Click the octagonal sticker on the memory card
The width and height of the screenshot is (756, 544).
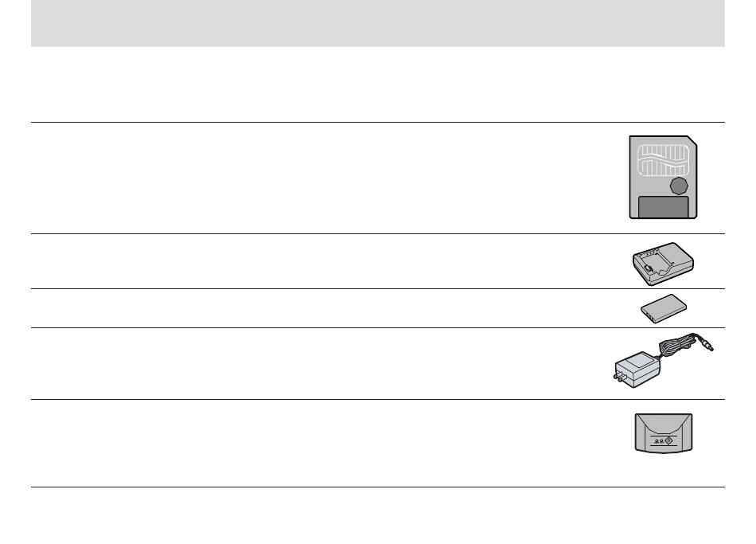point(679,186)
